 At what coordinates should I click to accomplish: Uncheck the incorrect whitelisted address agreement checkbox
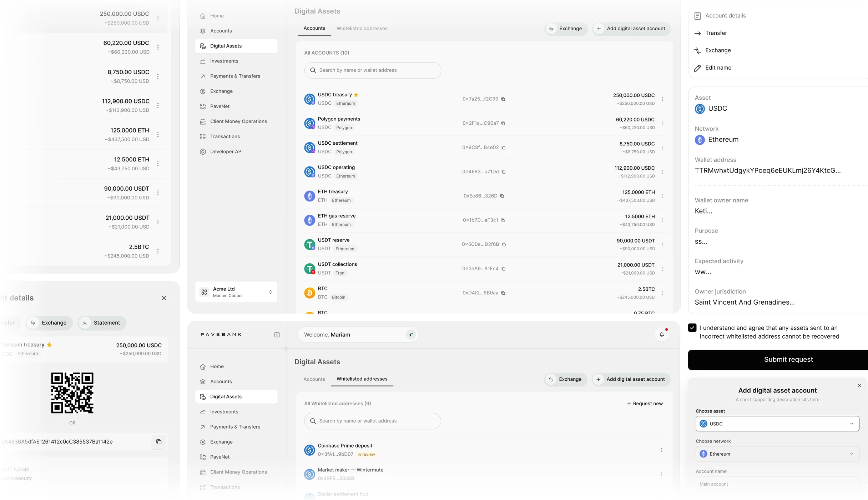pyautogui.click(x=692, y=328)
